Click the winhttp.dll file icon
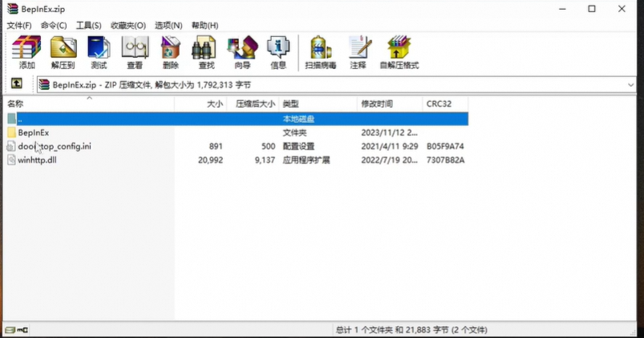This screenshot has width=644, height=338. pos(11,160)
